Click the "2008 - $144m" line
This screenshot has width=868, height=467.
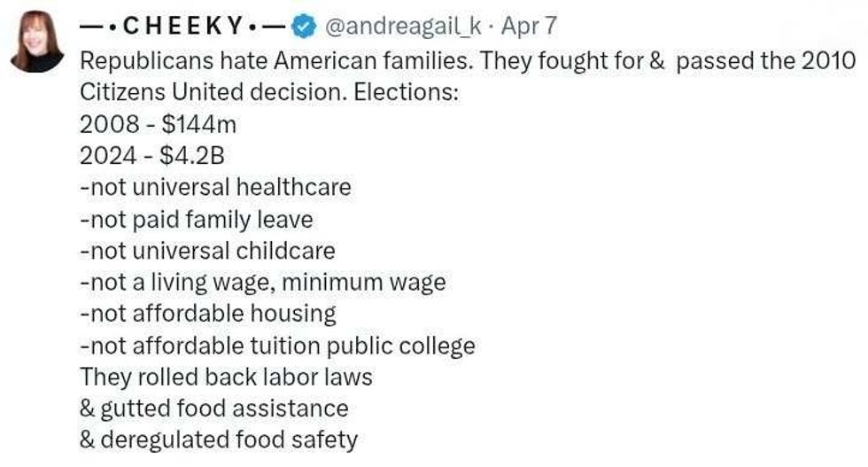pos(159,124)
